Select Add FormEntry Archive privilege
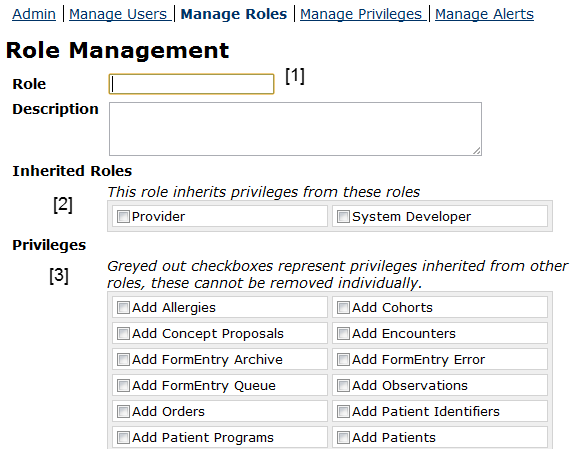Image resolution: width=577 pixels, height=449 pixels. [x=123, y=359]
